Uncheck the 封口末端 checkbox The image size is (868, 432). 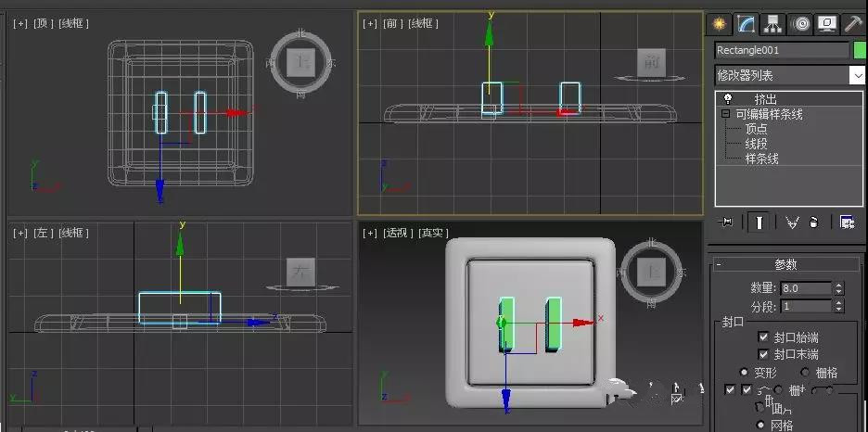pos(763,354)
